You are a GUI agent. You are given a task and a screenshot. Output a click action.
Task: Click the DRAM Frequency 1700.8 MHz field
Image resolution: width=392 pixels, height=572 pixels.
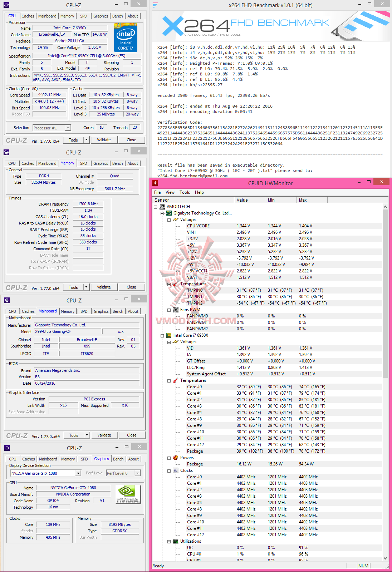[88, 204]
